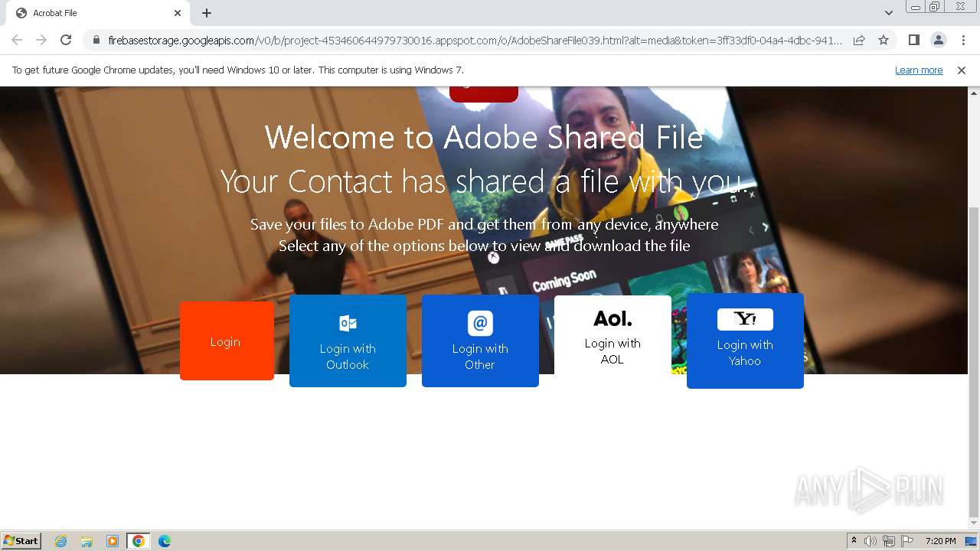Open File Explorer from taskbar
Screen dimensions: 980x551
click(x=87, y=541)
